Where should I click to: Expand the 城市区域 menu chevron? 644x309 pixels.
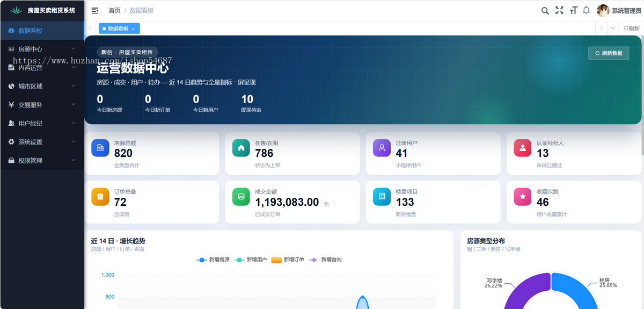(74, 86)
